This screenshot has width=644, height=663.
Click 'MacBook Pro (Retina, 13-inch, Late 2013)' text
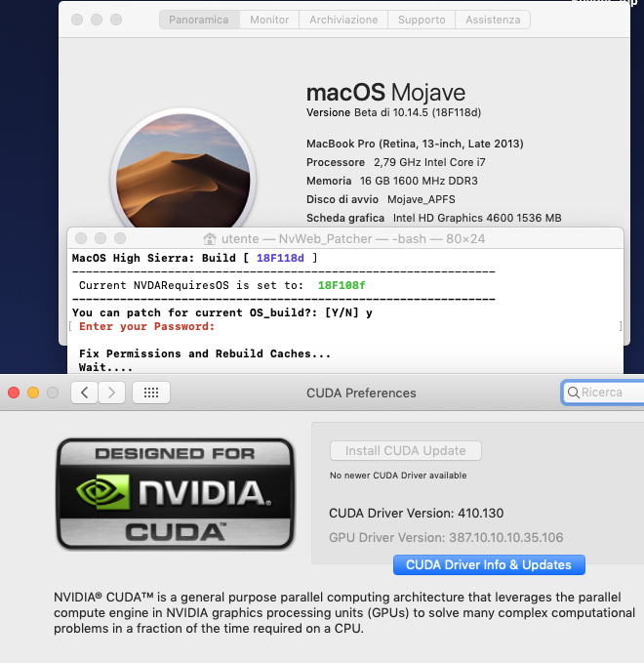click(x=415, y=144)
